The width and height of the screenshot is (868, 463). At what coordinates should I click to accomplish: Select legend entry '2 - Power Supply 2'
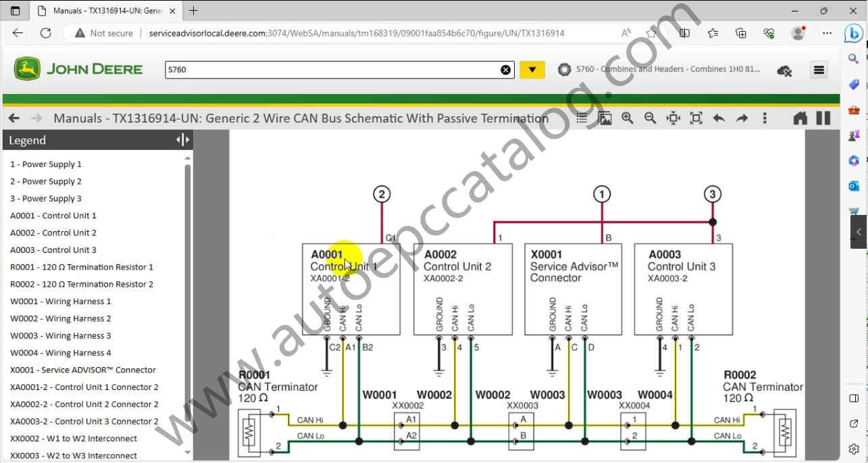(46, 181)
